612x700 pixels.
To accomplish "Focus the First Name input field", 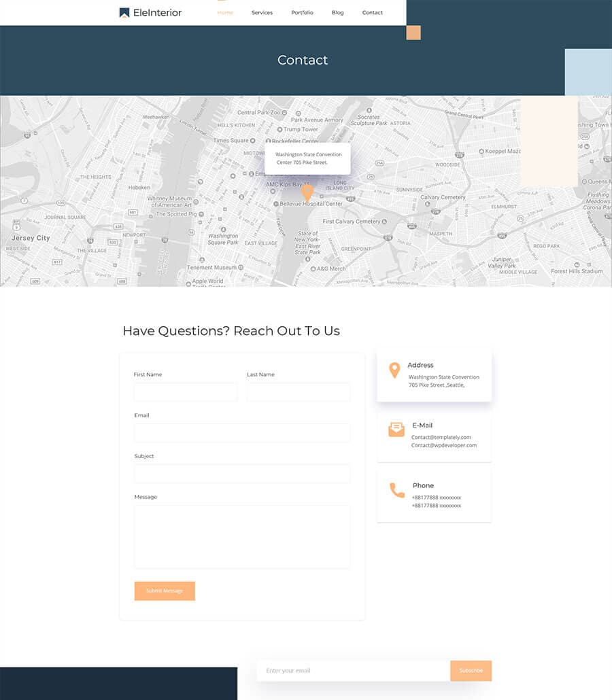I will 186,392.
